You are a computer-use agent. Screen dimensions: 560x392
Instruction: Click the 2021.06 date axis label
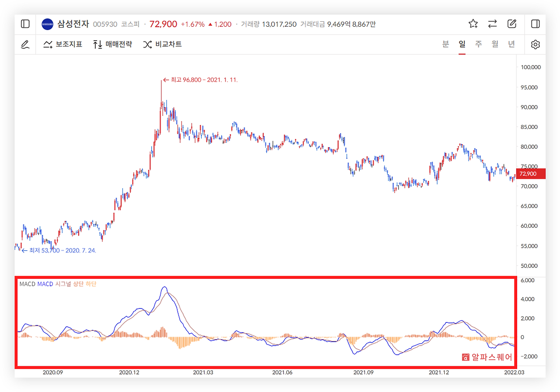coord(282,372)
